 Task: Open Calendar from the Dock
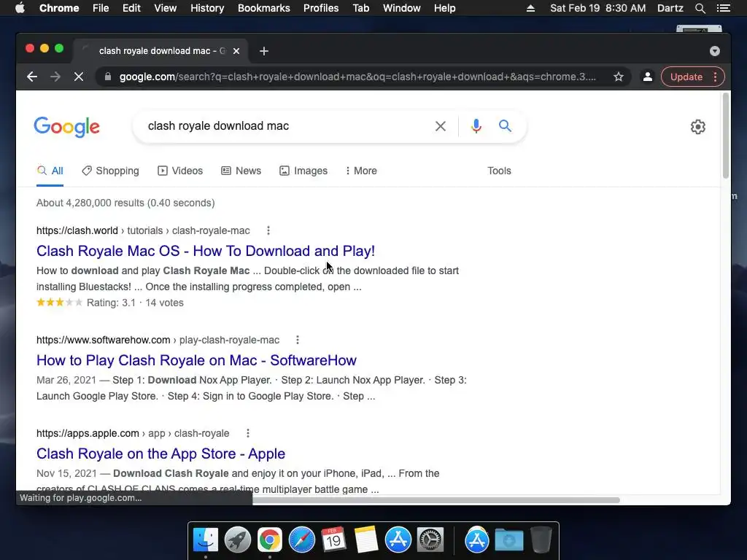pyautogui.click(x=334, y=540)
